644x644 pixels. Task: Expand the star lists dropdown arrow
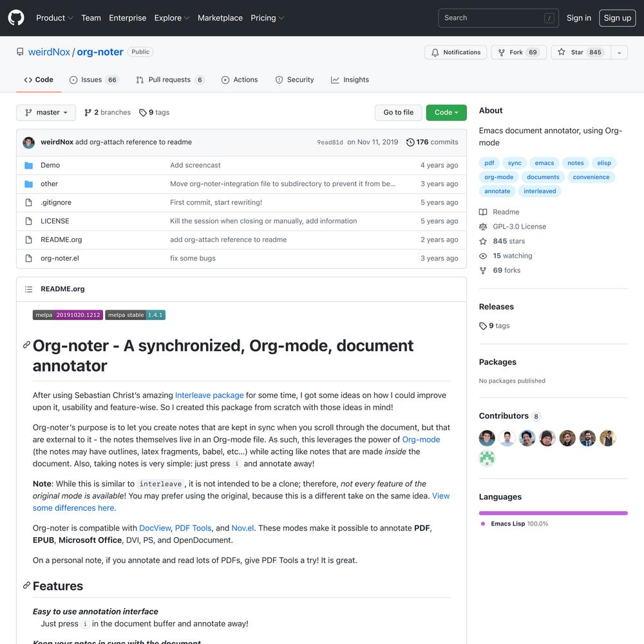[620, 53]
